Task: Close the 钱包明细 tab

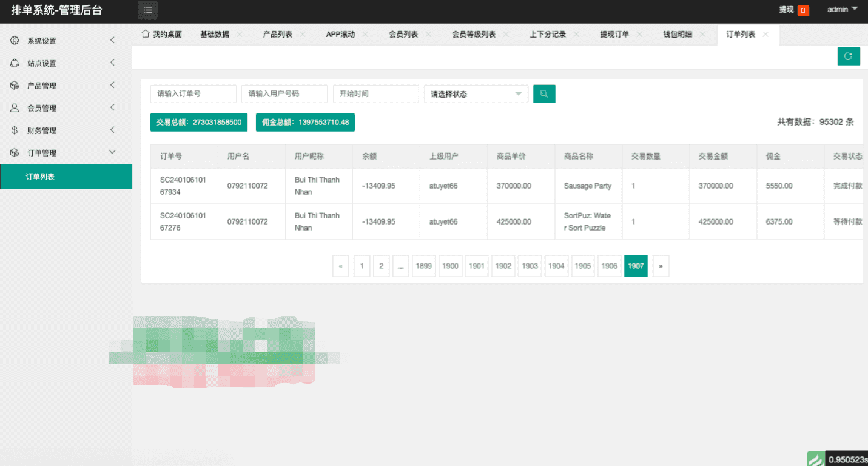Action: (x=702, y=35)
